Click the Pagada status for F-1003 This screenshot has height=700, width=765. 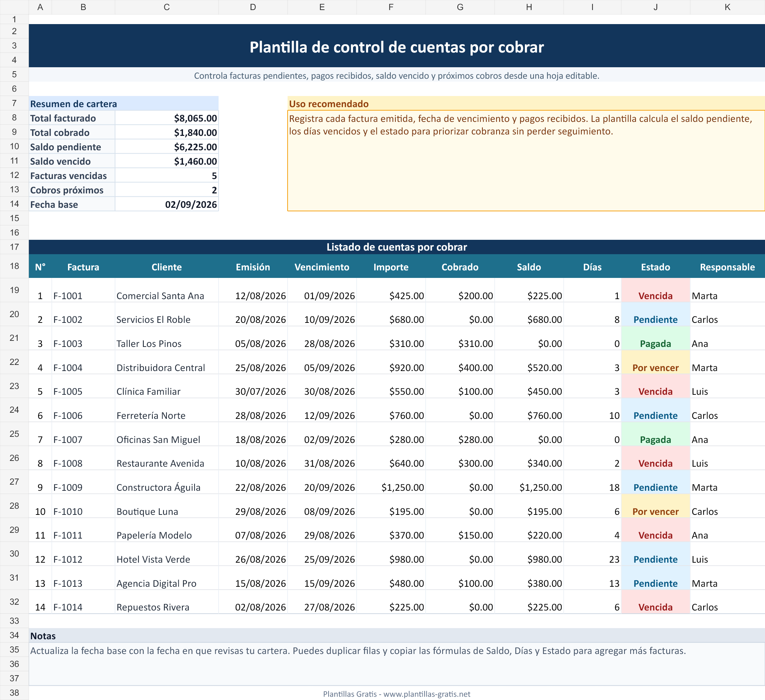(x=655, y=338)
